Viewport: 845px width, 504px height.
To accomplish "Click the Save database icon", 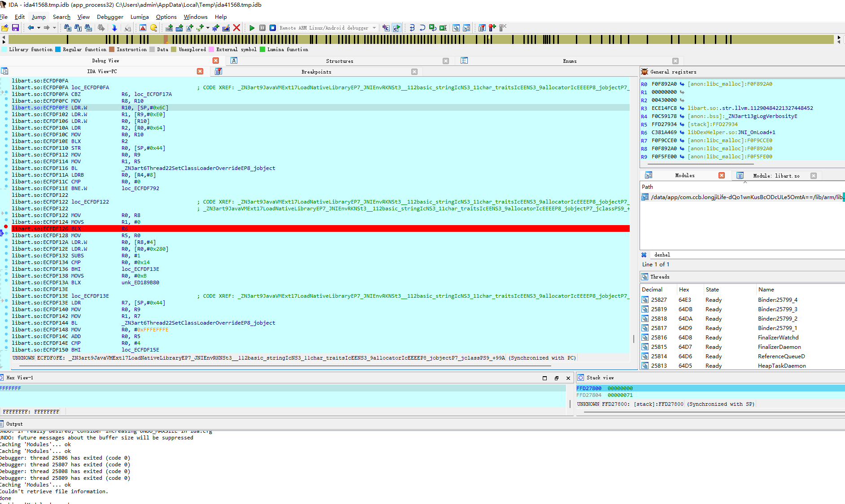I will 15,28.
